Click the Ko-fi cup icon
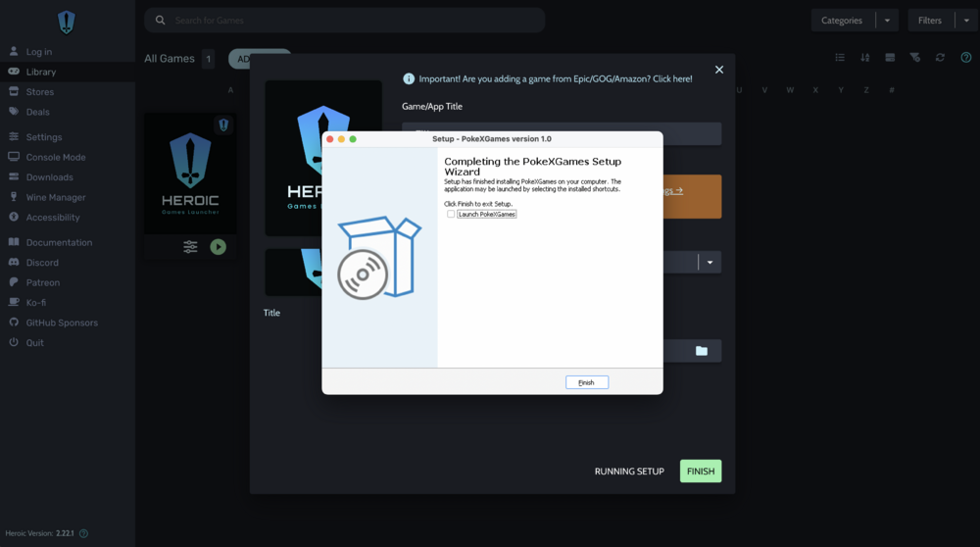Viewport: 980px width, 547px height. point(14,302)
